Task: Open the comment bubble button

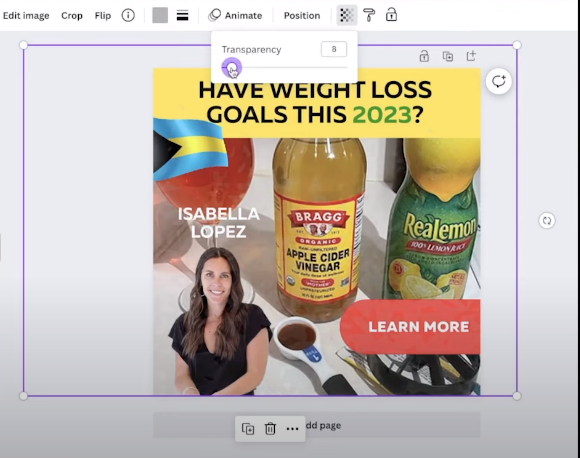Action: tap(499, 81)
